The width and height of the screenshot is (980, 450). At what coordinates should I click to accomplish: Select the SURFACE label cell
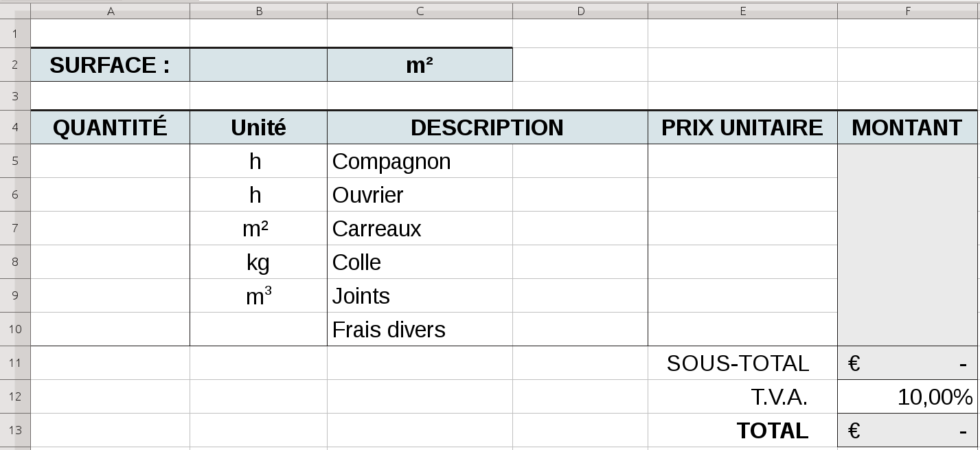click(x=110, y=65)
